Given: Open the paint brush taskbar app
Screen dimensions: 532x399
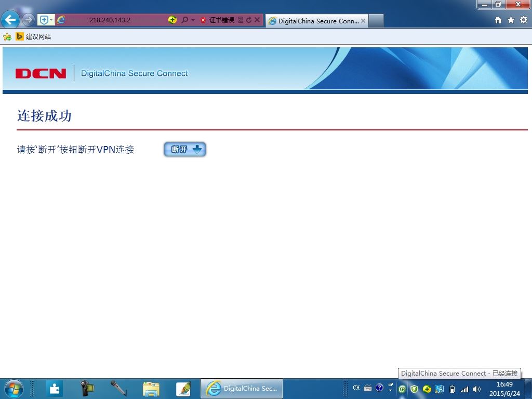Looking at the screenshot, I should [x=183, y=389].
